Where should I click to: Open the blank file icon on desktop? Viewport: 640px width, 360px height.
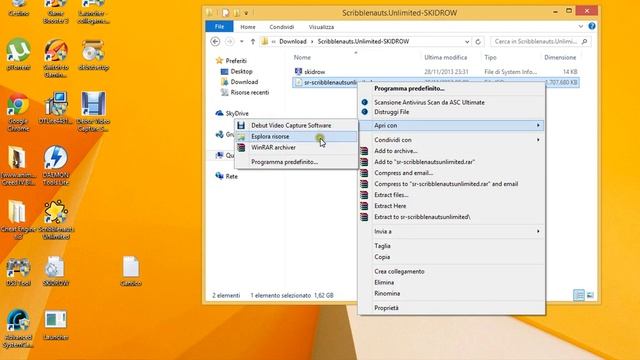[131, 271]
